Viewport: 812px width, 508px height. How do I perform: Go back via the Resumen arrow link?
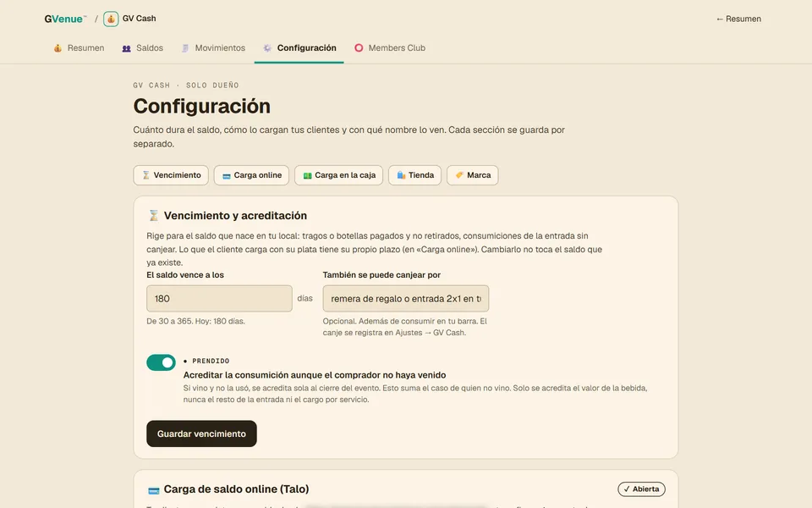(x=738, y=19)
